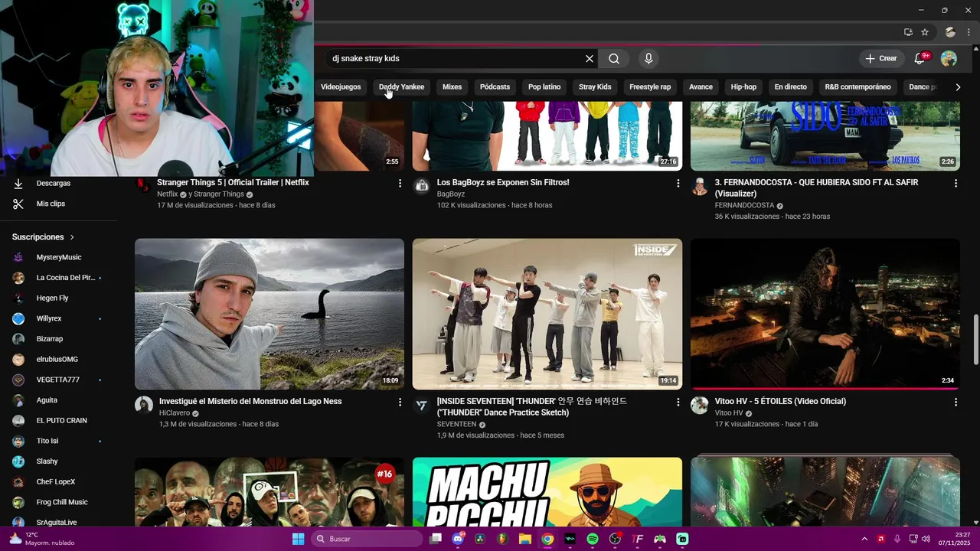980x551 pixels.
Task: Open the VEGETTA777 subscription
Action: [59, 380]
